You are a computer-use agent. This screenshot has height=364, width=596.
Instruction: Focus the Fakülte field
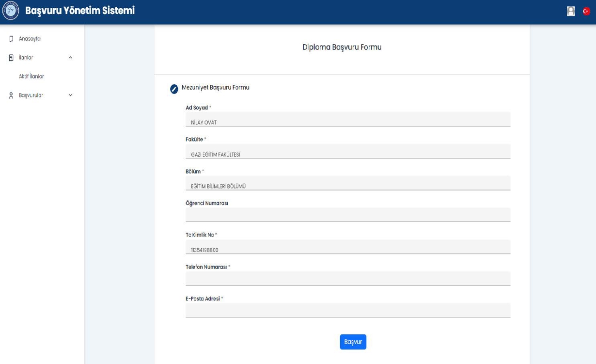(x=348, y=151)
